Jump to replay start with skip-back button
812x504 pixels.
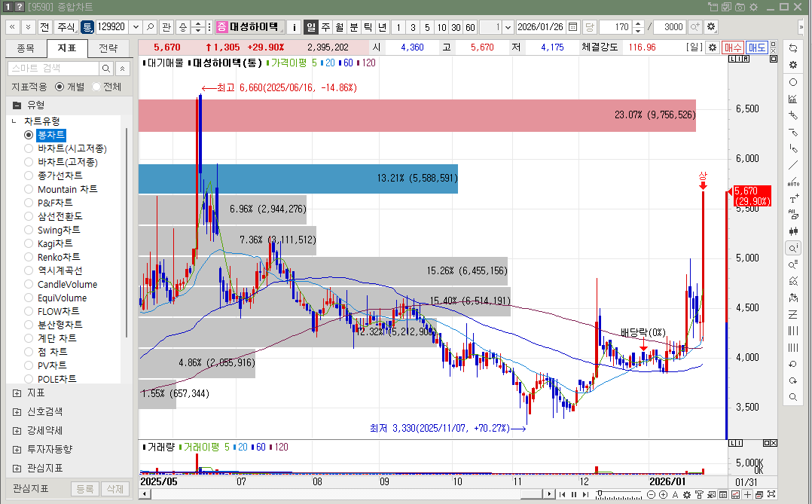(562, 495)
